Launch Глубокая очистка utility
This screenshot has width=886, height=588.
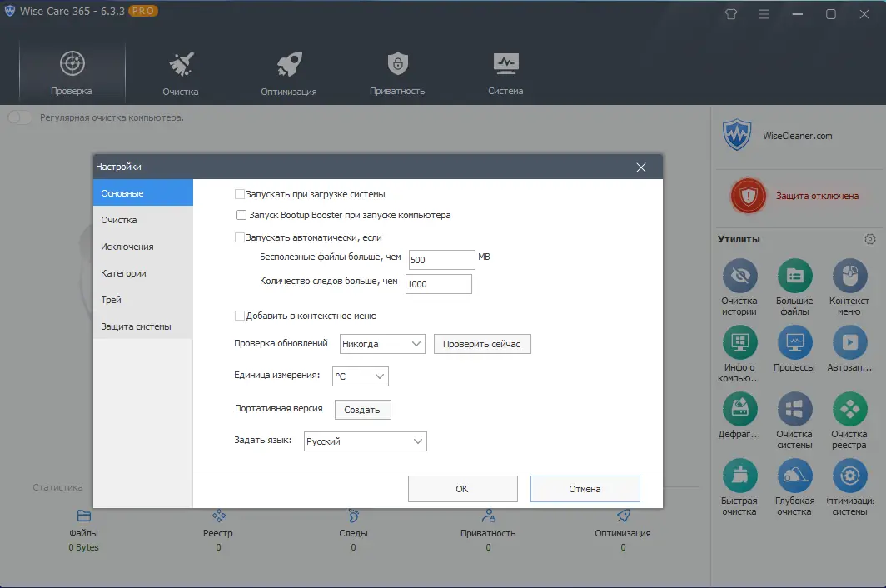(x=794, y=476)
